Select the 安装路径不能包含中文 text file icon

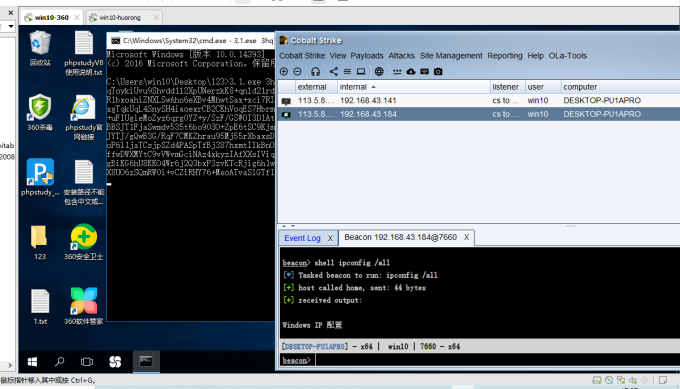pos(84,182)
